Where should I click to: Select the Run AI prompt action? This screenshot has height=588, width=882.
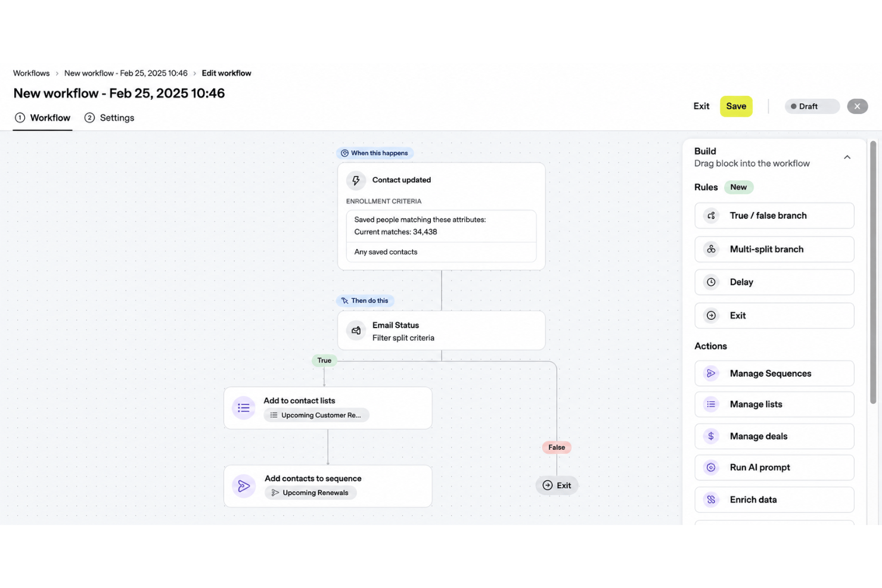click(774, 468)
